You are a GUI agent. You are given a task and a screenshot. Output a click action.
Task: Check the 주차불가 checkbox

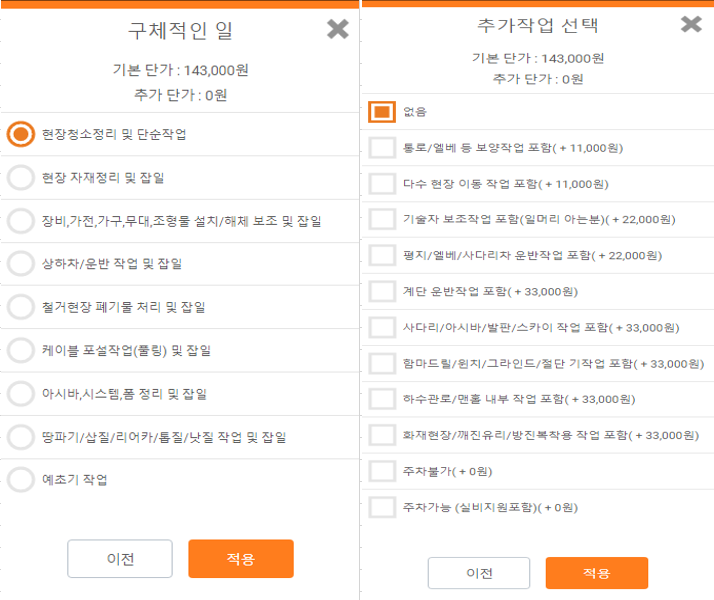coord(382,471)
